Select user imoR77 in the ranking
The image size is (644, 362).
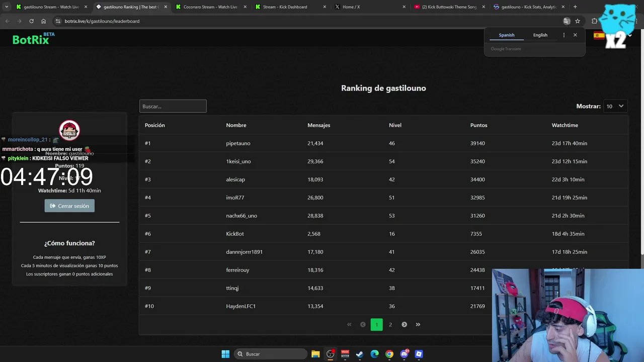click(235, 198)
